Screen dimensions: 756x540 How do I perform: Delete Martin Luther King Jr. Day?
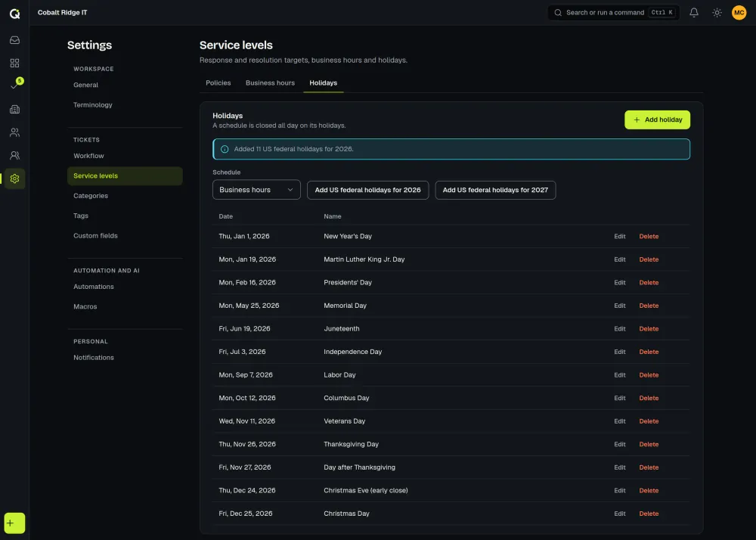tap(649, 259)
